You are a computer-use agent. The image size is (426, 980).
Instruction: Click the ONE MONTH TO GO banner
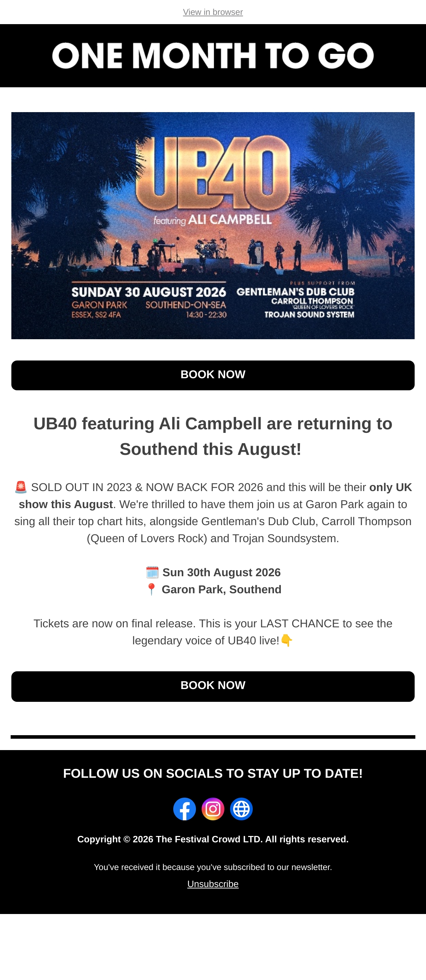tap(213, 56)
